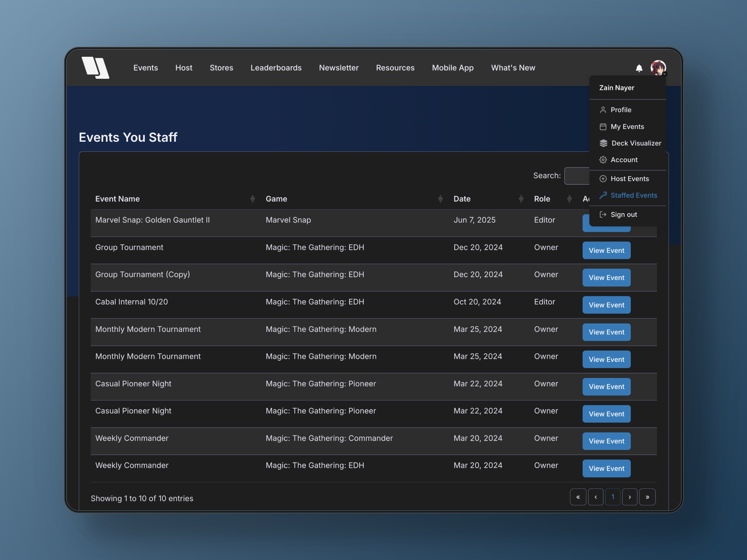747x560 pixels.
Task: Sort table by Event Name arrows
Action: click(x=252, y=199)
